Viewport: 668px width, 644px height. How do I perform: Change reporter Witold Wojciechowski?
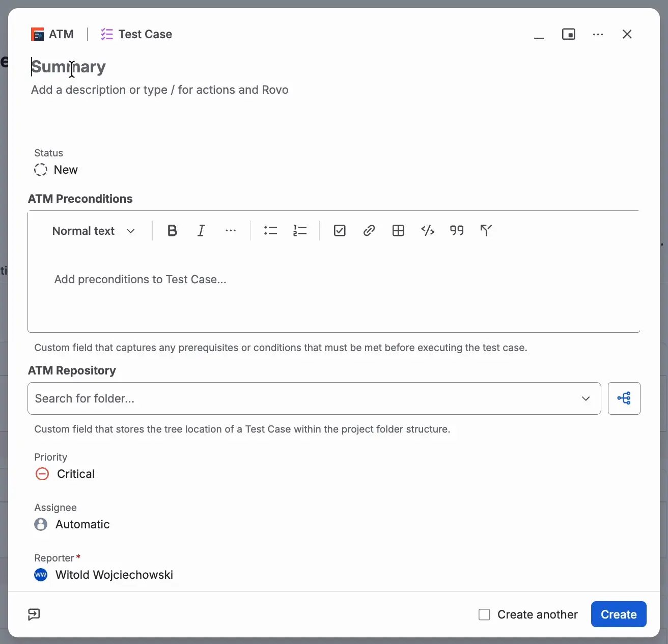(x=104, y=575)
